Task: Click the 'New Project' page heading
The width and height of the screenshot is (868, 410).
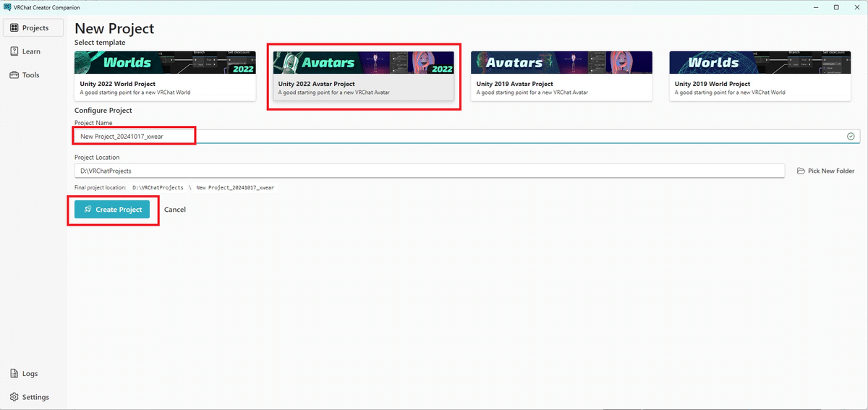Action: click(x=114, y=29)
